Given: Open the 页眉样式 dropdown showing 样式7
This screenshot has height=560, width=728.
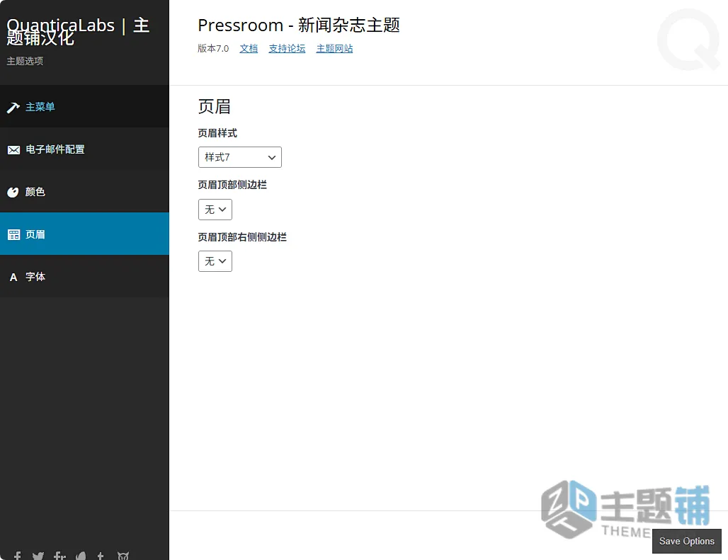Looking at the screenshot, I should click(239, 157).
